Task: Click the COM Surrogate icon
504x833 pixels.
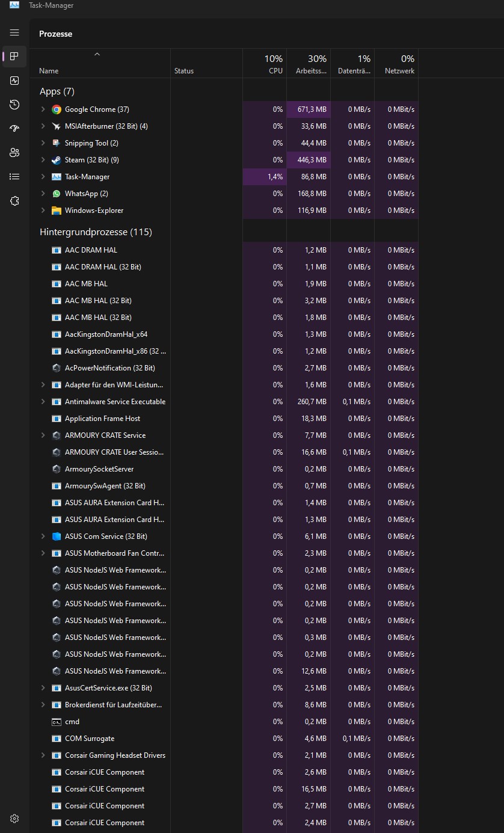Action: pyautogui.click(x=57, y=739)
